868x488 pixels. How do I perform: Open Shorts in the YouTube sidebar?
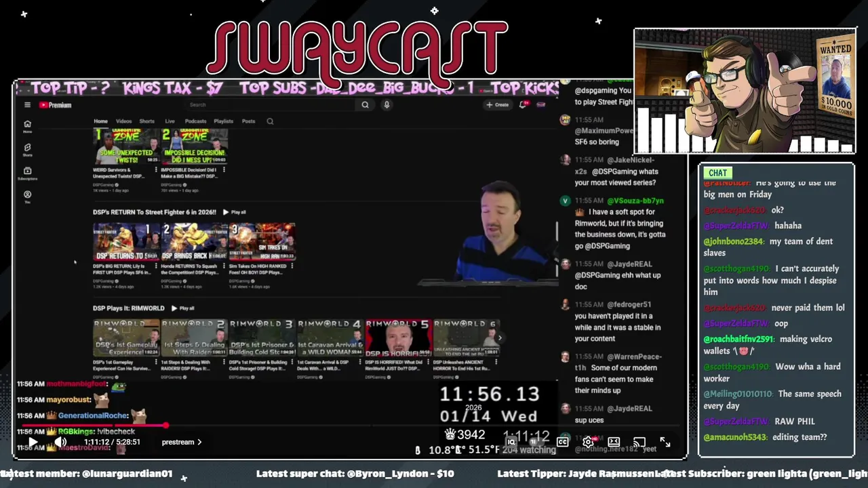(27, 150)
